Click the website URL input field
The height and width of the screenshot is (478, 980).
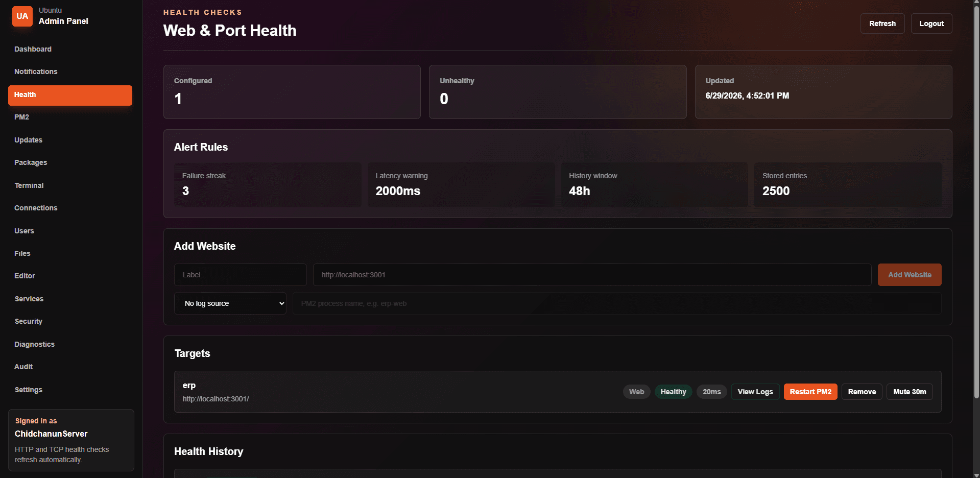pyautogui.click(x=592, y=275)
